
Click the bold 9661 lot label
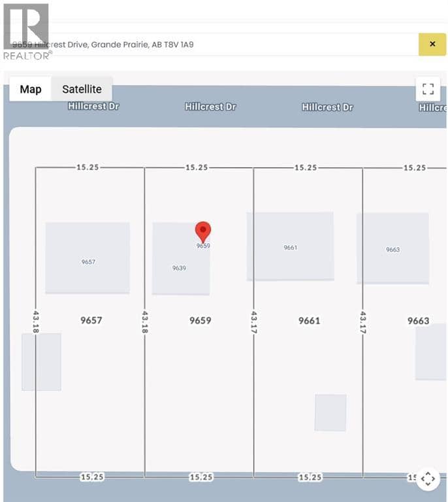click(309, 321)
